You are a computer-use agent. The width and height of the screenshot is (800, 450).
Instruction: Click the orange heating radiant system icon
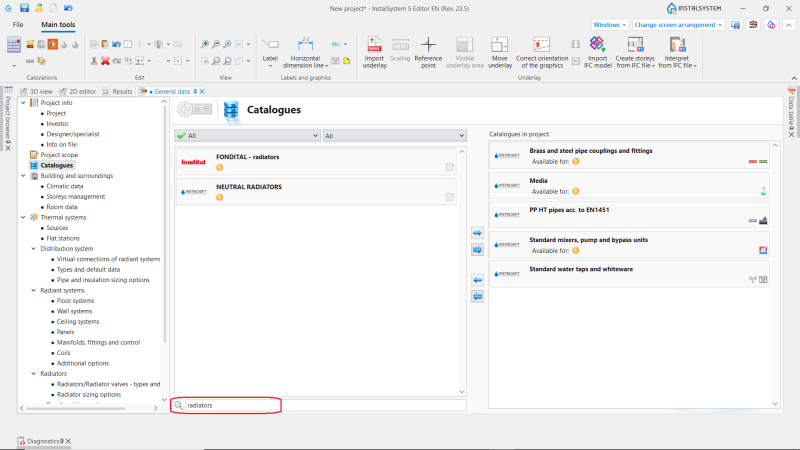pyautogui.click(x=53, y=44)
